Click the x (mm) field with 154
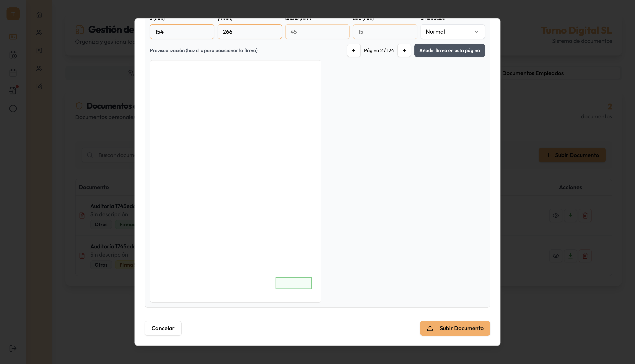 [x=182, y=32]
